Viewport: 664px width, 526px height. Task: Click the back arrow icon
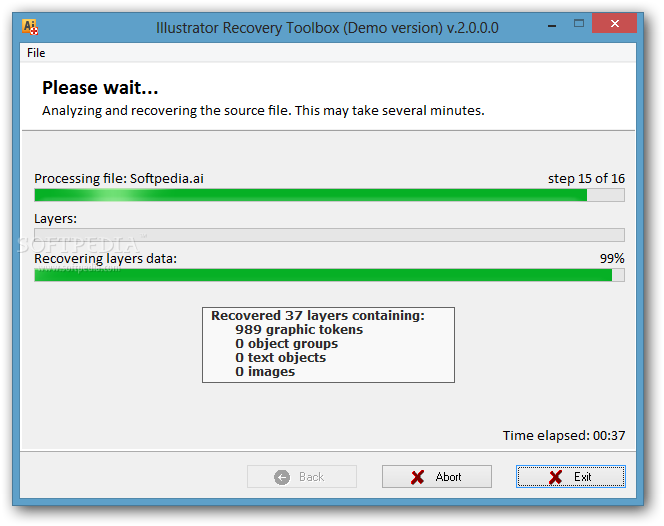click(282, 477)
